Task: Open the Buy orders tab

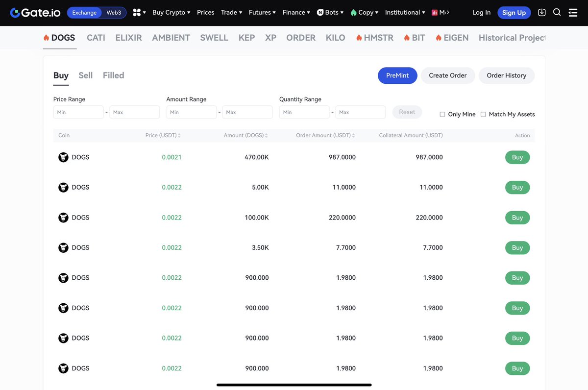Action: click(x=61, y=75)
